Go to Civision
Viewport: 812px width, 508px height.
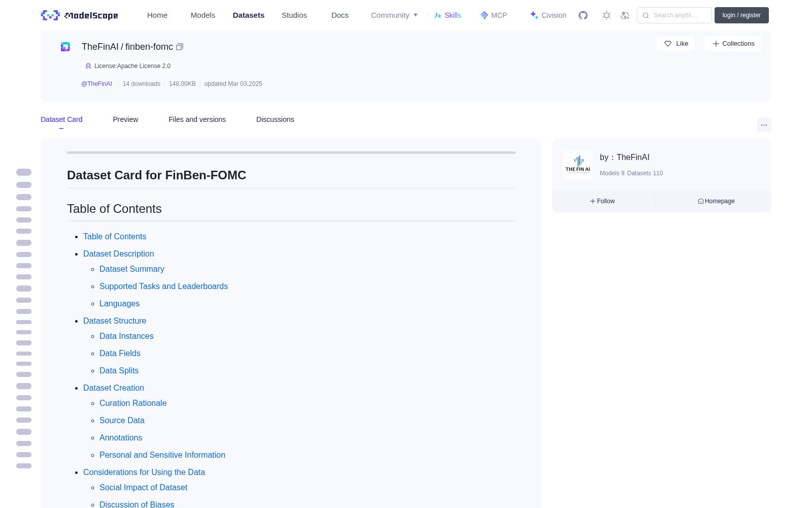coord(548,15)
